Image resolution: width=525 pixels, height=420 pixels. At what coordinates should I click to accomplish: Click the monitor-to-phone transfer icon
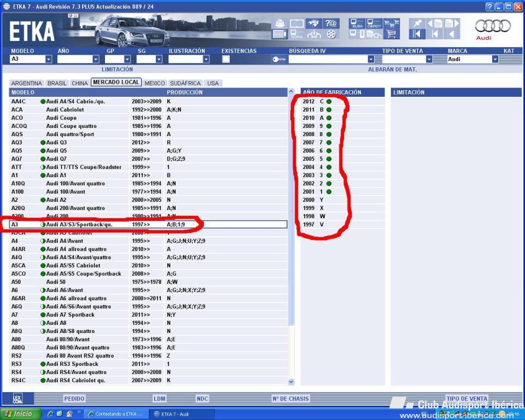pyautogui.click(x=357, y=34)
